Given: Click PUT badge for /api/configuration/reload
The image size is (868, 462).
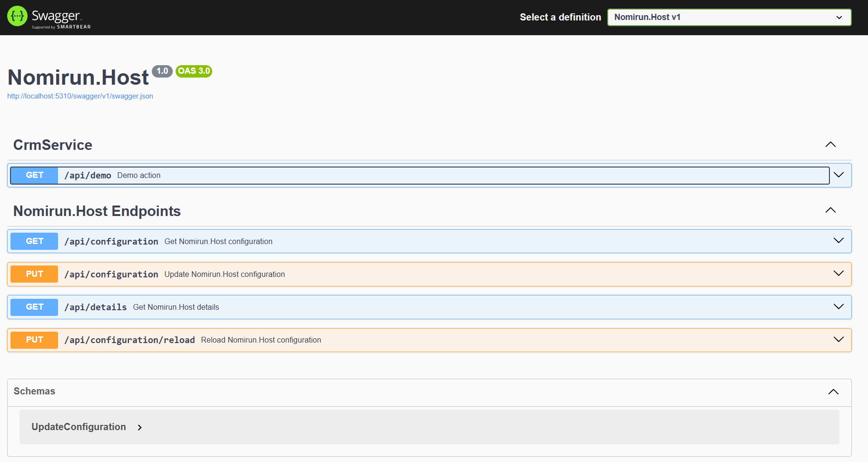Looking at the screenshot, I should click(34, 340).
